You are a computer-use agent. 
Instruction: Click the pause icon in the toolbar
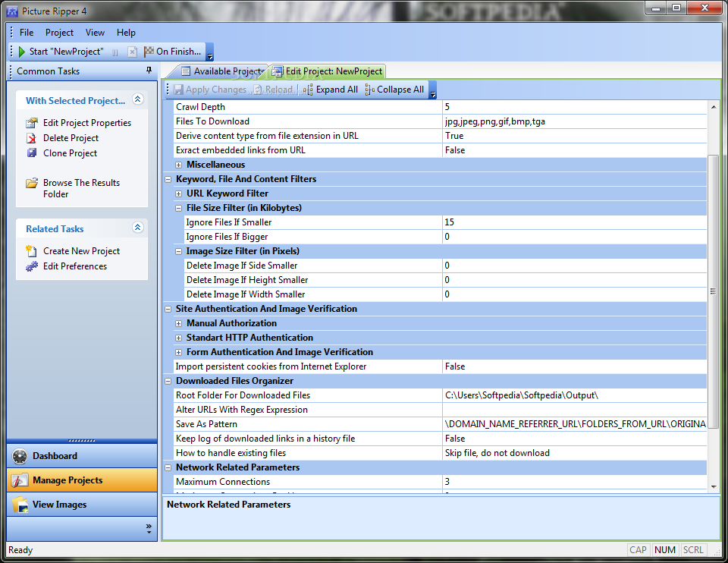[115, 52]
